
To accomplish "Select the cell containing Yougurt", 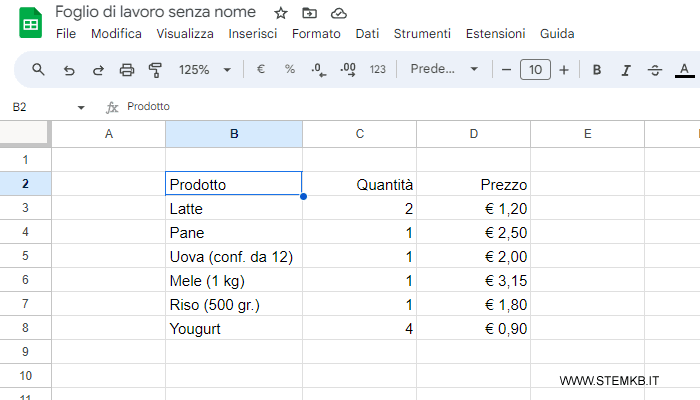I will pyautogui.click(x=233, y=328).
